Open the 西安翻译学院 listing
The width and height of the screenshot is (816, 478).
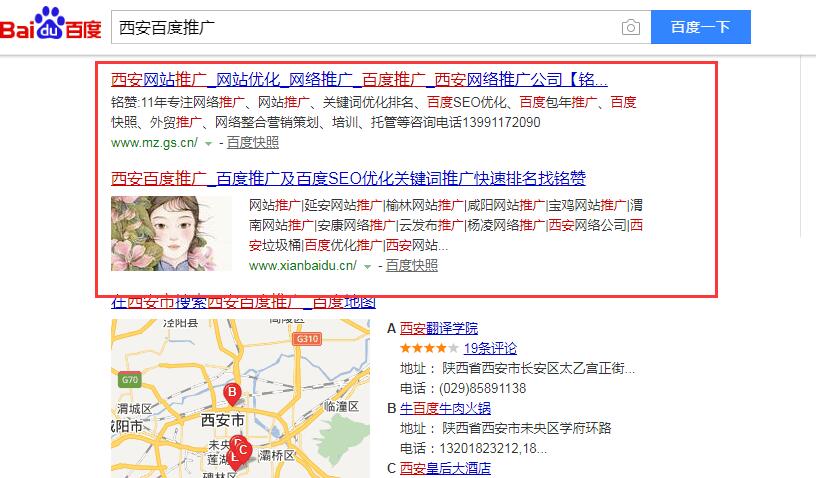439,328
